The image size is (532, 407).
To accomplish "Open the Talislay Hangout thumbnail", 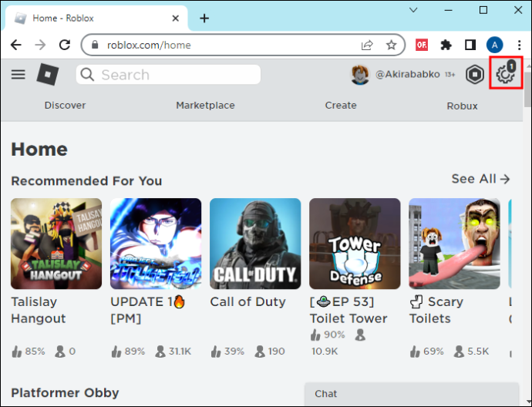I will click(x=56, y=244).
